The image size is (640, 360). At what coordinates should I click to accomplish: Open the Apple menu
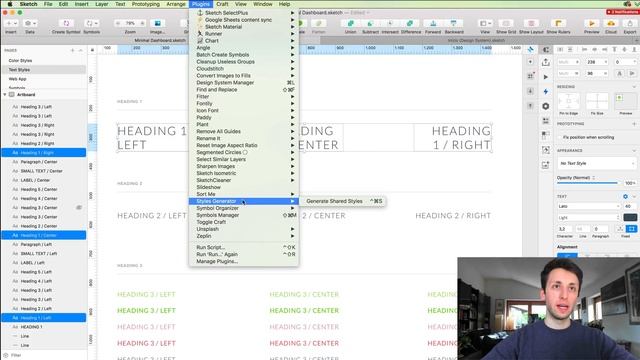coord(9,4)
